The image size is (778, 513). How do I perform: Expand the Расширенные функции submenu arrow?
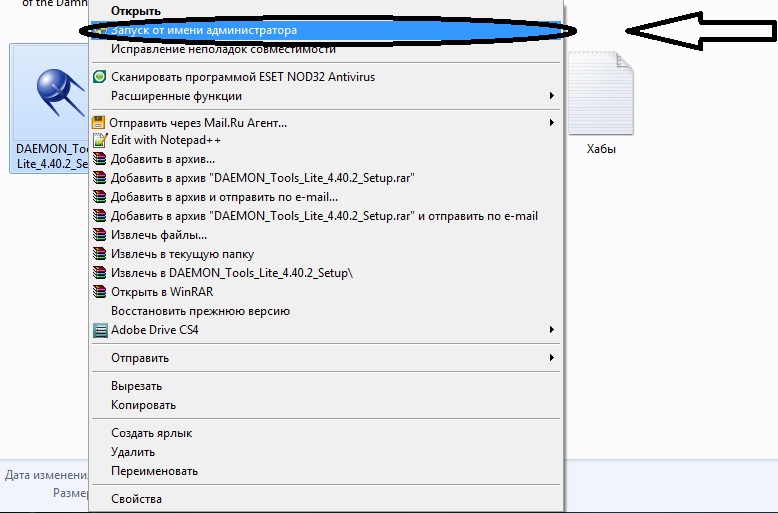click(552, 95)
